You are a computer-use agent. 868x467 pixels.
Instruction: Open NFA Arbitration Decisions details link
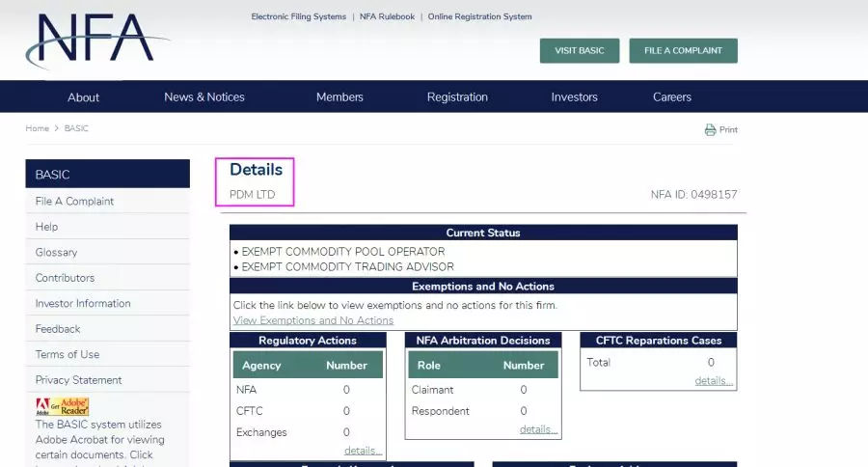[x=538, y=429]
